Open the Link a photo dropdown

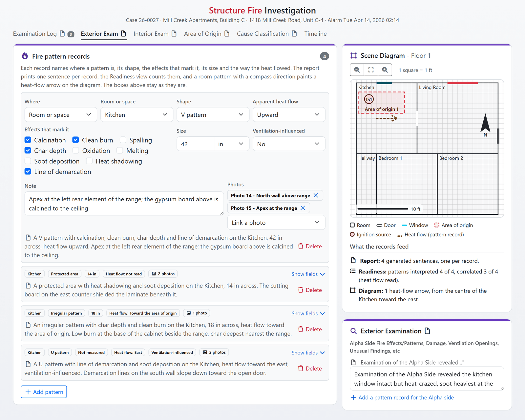coord(276,222)
